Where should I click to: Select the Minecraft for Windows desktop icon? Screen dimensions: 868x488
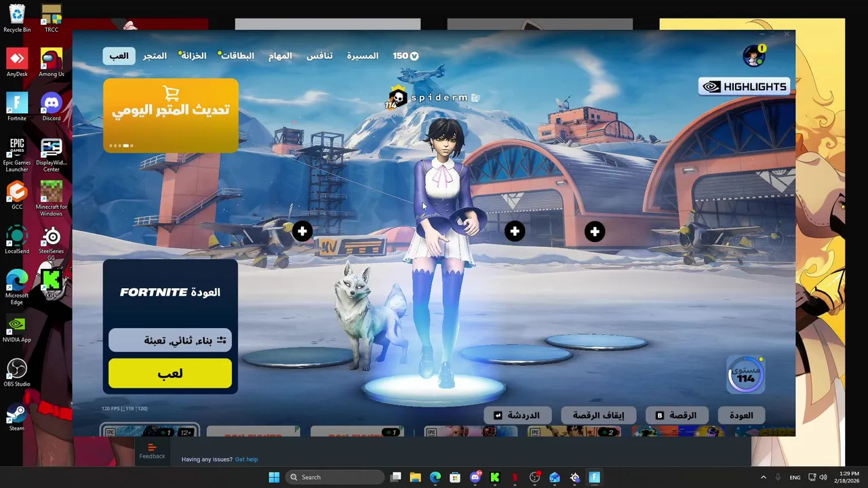[52, 199]
